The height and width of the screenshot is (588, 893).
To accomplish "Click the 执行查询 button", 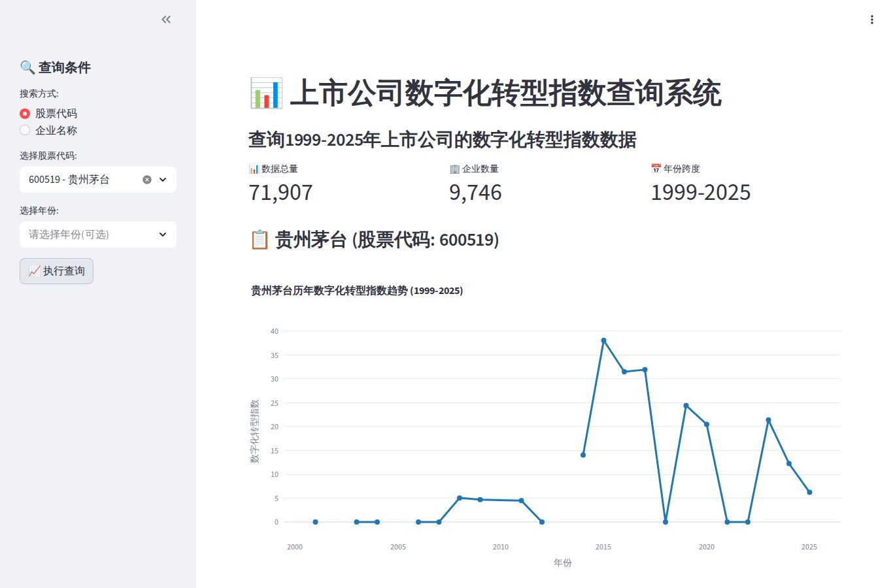I will coord(56,271).
